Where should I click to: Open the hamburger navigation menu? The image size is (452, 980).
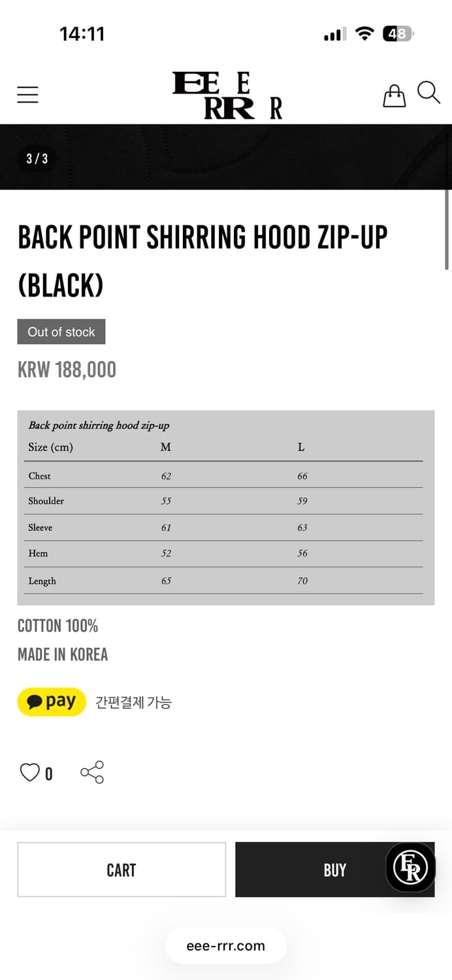(27, 94)
